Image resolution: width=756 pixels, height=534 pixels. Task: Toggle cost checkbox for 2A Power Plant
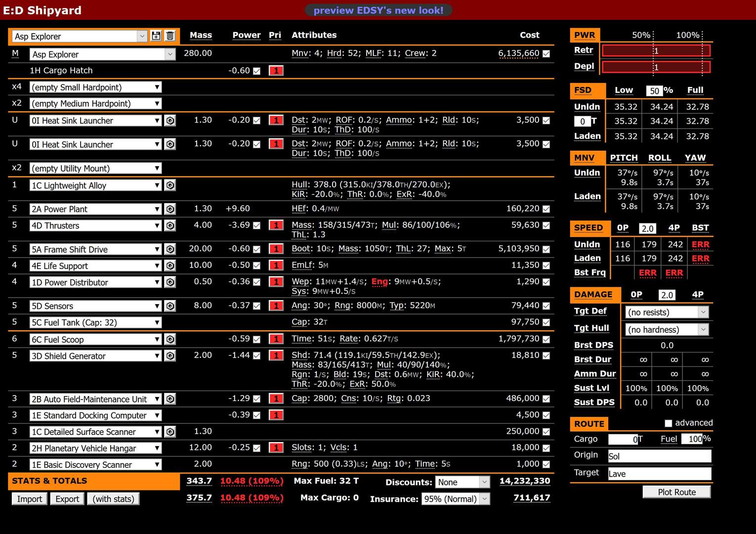pos(546,210)
